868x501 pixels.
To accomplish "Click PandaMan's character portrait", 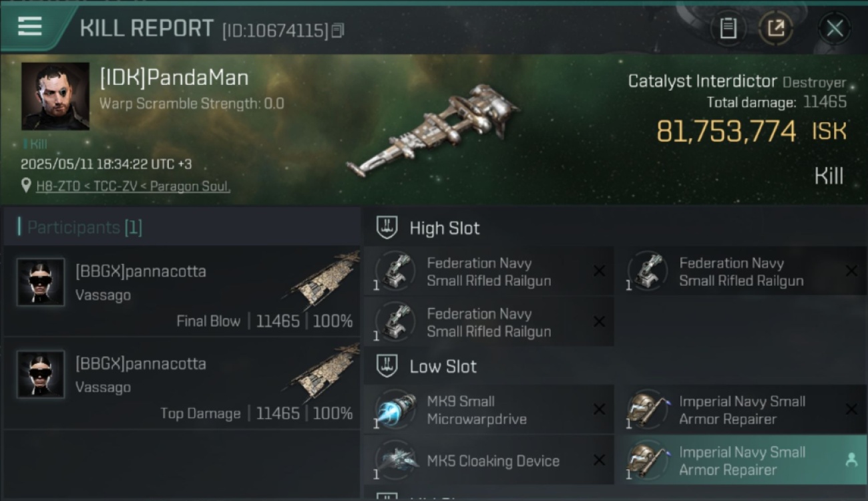I will click(55, 96).
